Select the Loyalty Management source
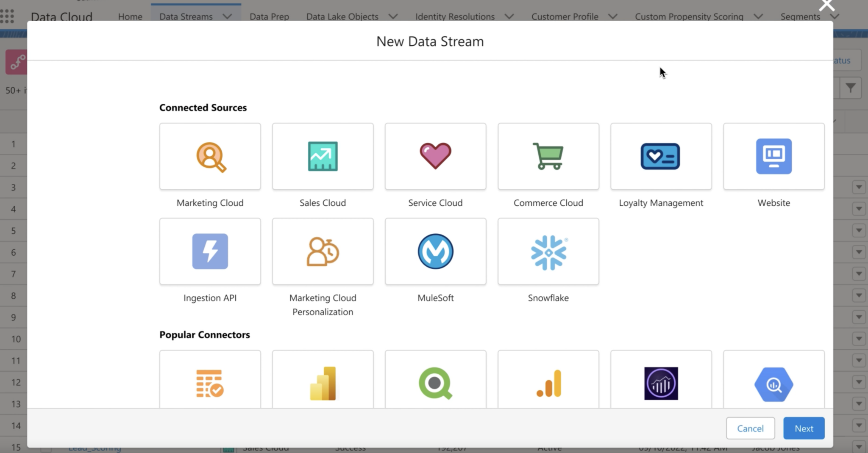 point(661,157)
